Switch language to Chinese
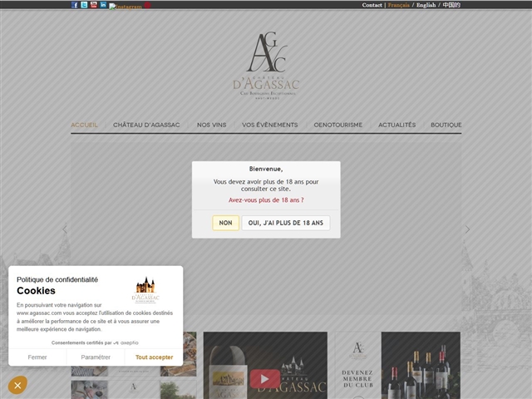The height and width of the screenshot is (399, 532). click(x=451, y=5)
